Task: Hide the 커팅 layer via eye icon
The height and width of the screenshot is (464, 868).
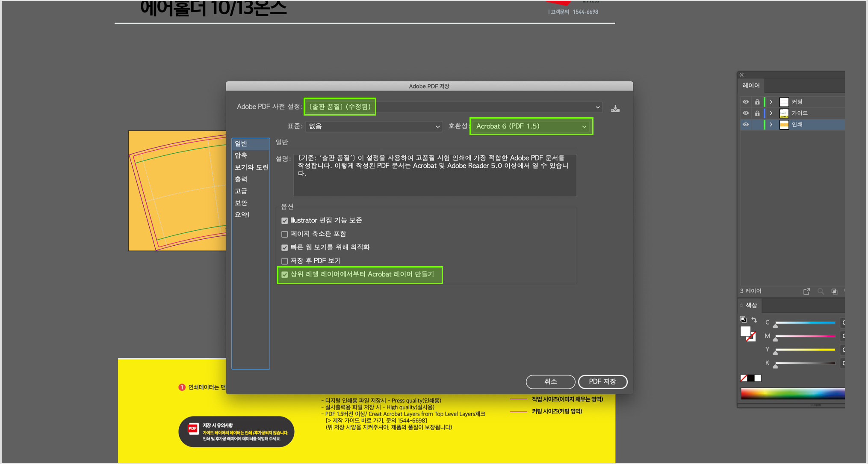Action: [x=746, y=102]
